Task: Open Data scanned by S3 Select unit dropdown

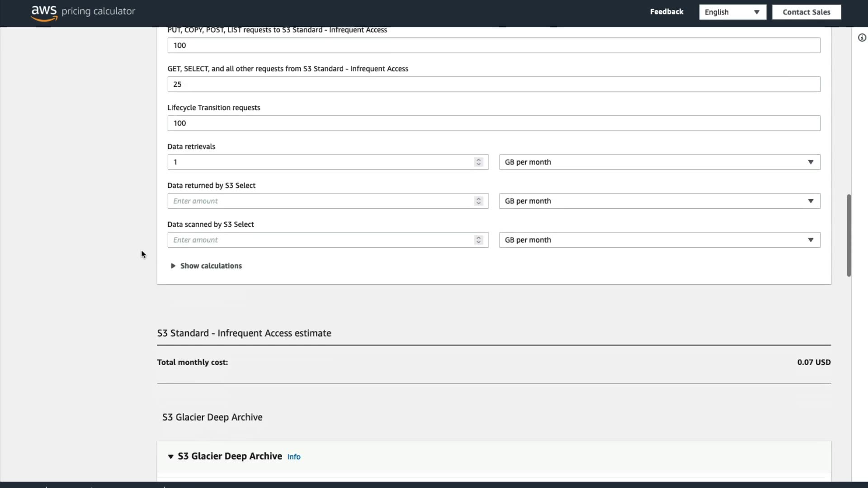Action: [x=659, y=240]
